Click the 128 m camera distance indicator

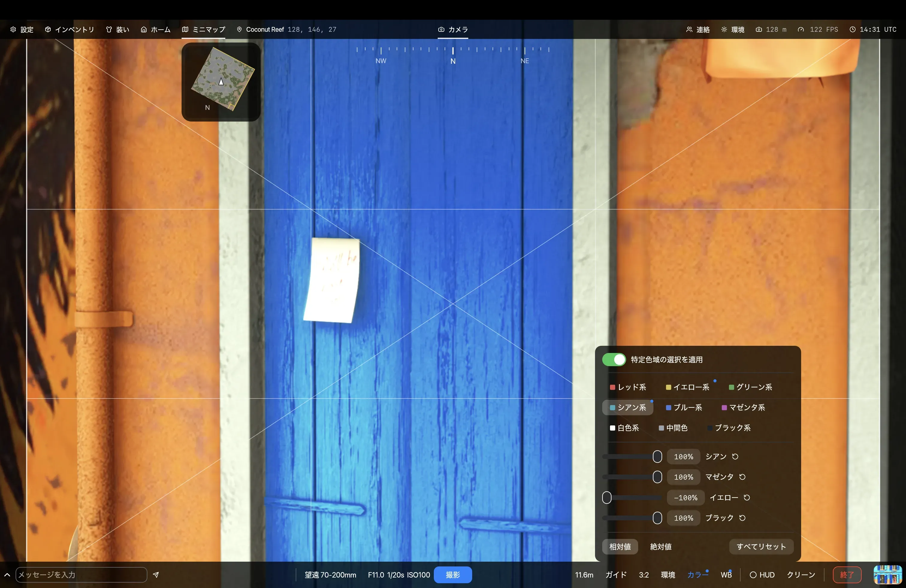tap(771, 30)
